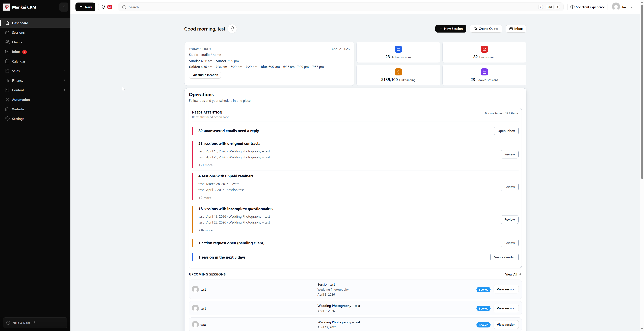Click the purple Booked sessions calendar icon
This screenshot has width=644, height=331.
[x=484, y=72]
